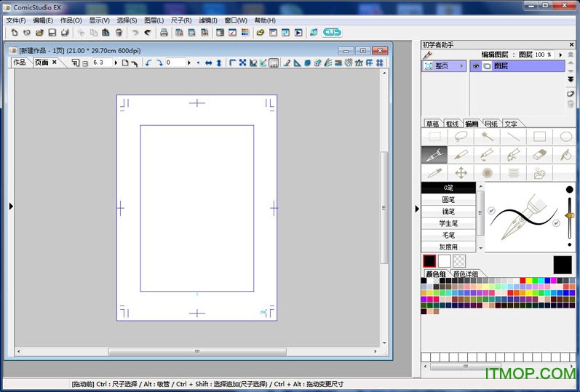Toggle the right checkmark on pen preview
Viewport: 580px width, 392px height.
[x=556, y=223]
